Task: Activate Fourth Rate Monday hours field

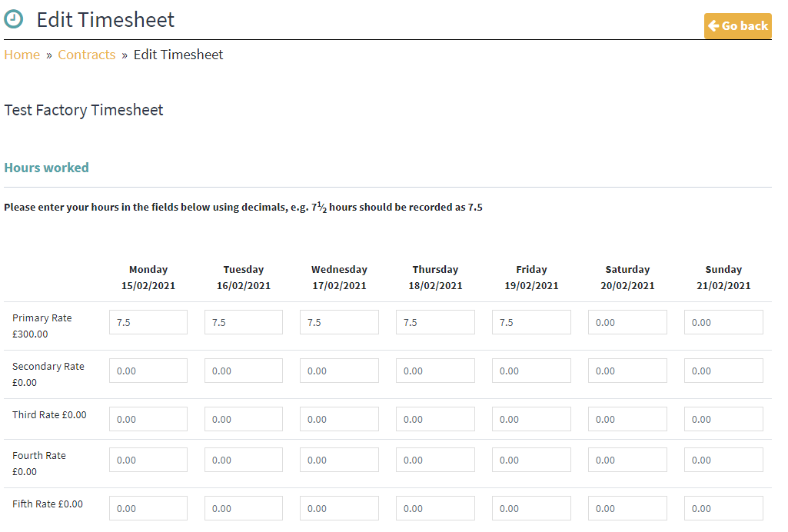Action: click(148, 460)
